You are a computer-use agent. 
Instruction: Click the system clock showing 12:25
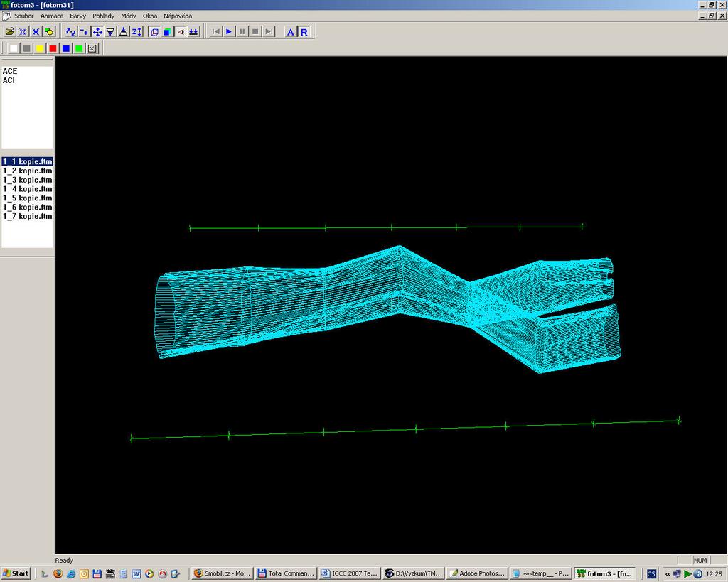tap(714, 574)
